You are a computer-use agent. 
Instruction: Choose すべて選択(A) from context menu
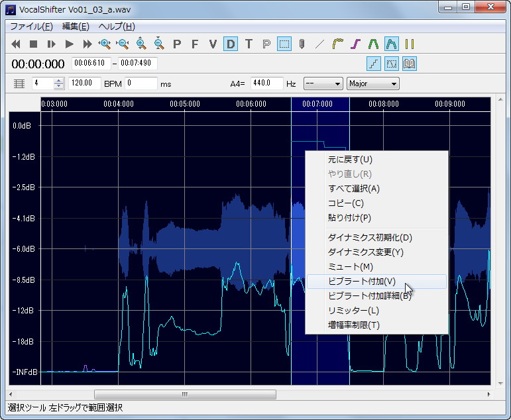(376, 189)
